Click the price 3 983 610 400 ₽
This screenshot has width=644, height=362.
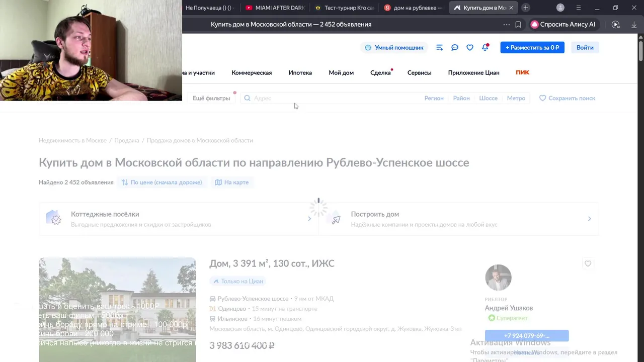point(242,345)
